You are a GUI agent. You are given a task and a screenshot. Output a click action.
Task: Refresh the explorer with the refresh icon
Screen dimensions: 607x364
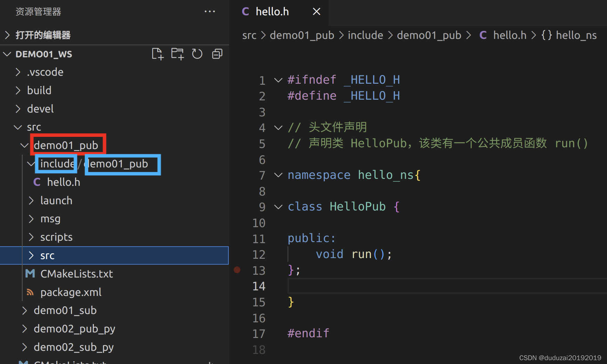click(x=197, y=54)
